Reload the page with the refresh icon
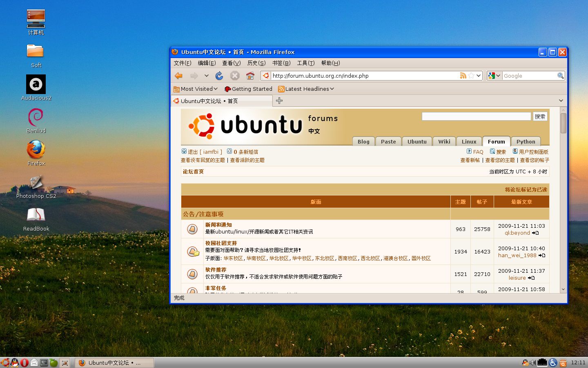Screen dimensions: 588x368 tap(219, 76)
